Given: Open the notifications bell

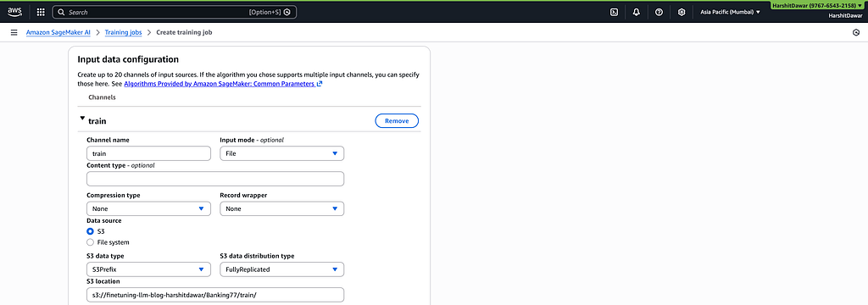Looking at the screenshot, I should point(637,12).
